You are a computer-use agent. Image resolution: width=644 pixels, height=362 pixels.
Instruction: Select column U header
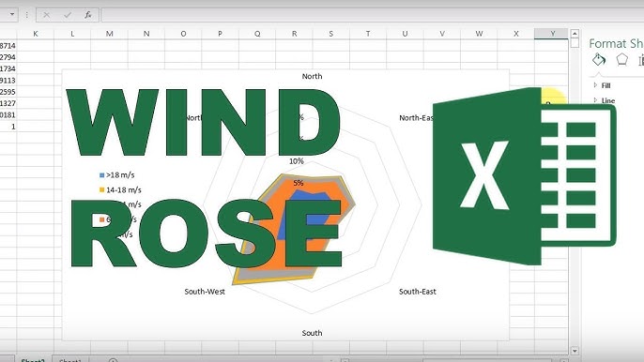click(405, 34)
